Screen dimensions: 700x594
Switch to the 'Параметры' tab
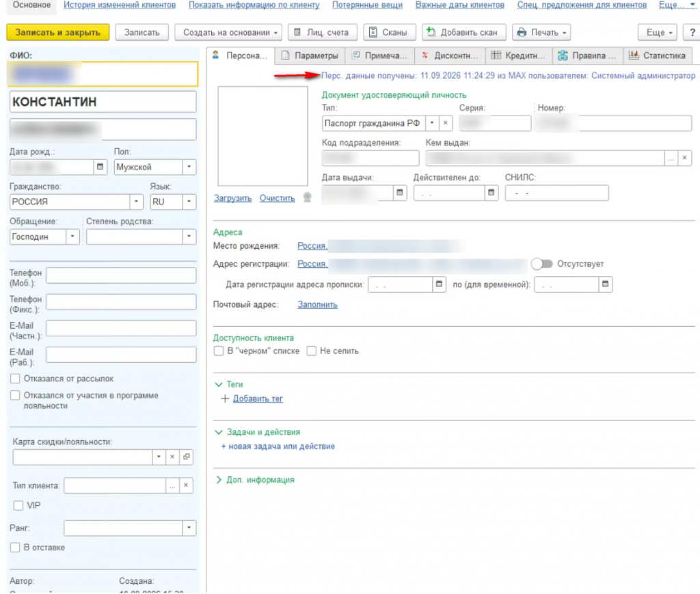pos(310,56)
